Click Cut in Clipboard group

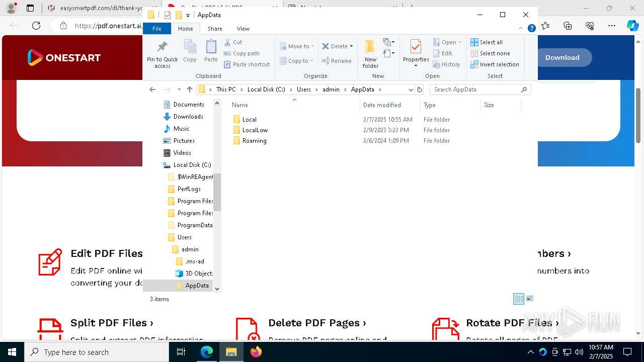click(233, 42)
